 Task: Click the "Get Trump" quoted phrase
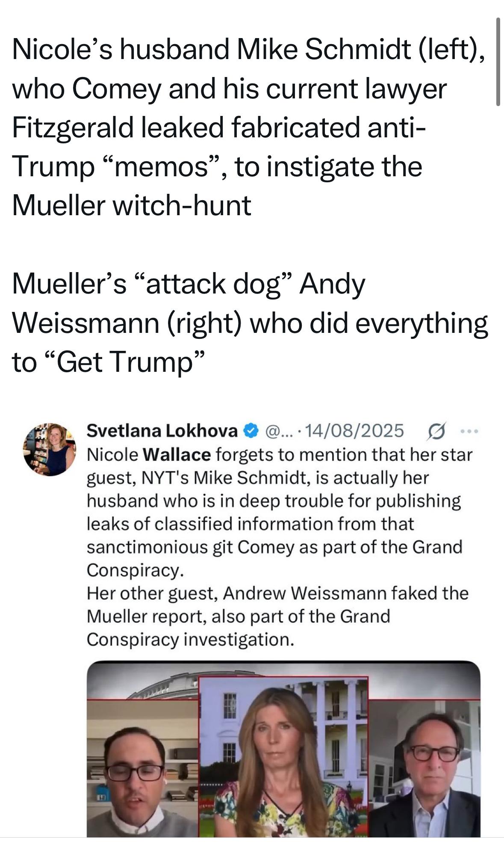(124, 362)
